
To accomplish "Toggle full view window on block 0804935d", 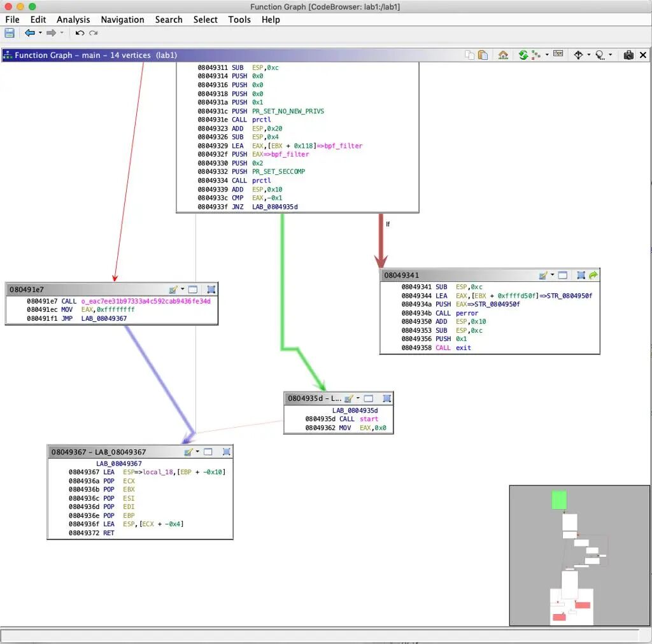I will pyautogui.click(x=368, y=398).
